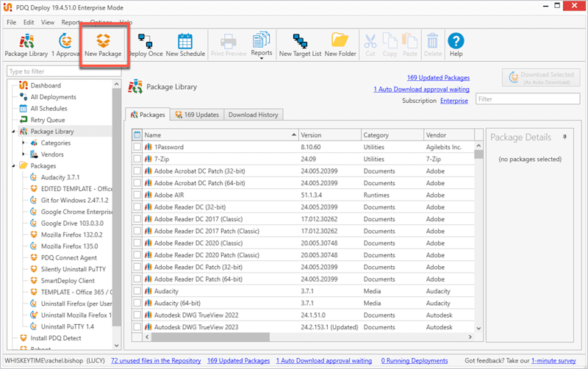Open New Schedule from the toolbar
The width and height of the screenshot is (588, 369).
coord(185,45)
